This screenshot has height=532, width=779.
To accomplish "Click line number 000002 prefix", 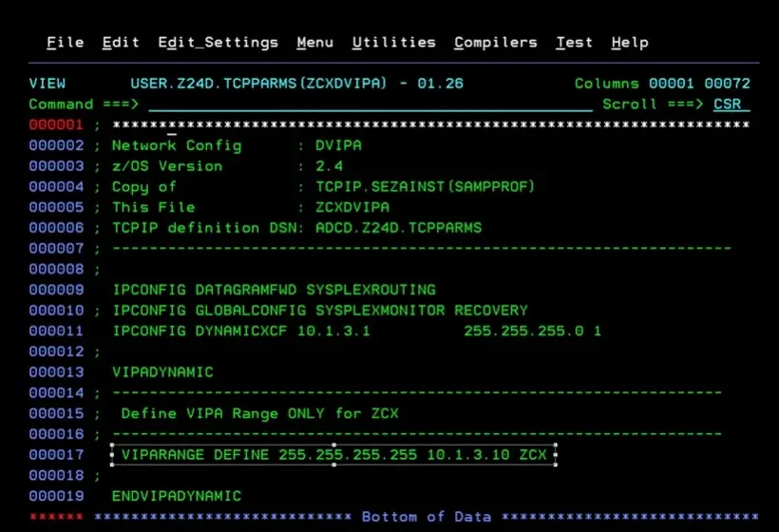I will (x=56, y=145).
